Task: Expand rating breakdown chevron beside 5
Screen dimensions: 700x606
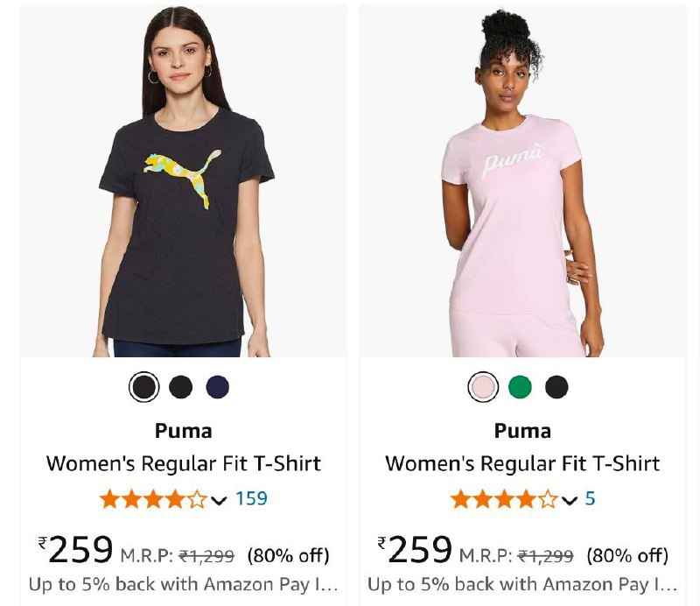Action: click(570, 500)
